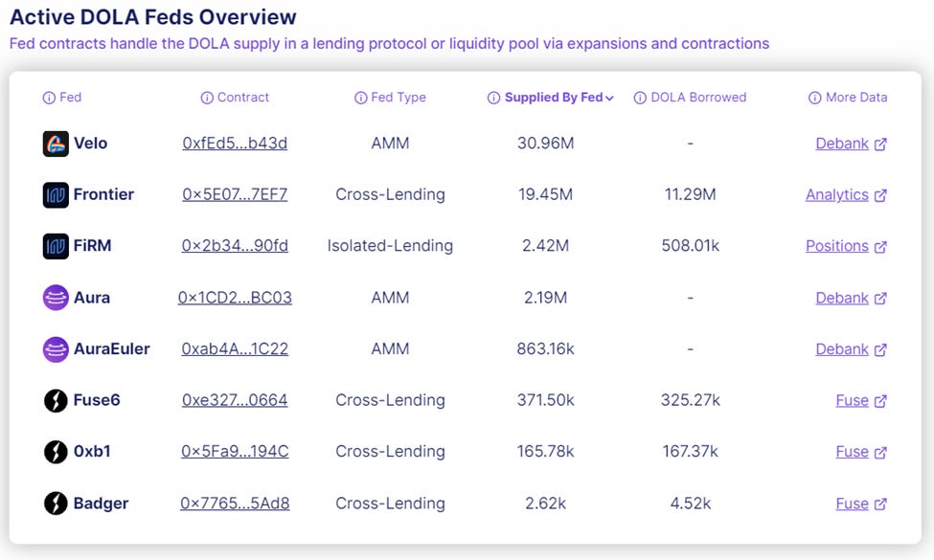Viewport: 934px width, 560px height.
Task: Click external link icon in AuraEuler row
Action: pos(880,349)
